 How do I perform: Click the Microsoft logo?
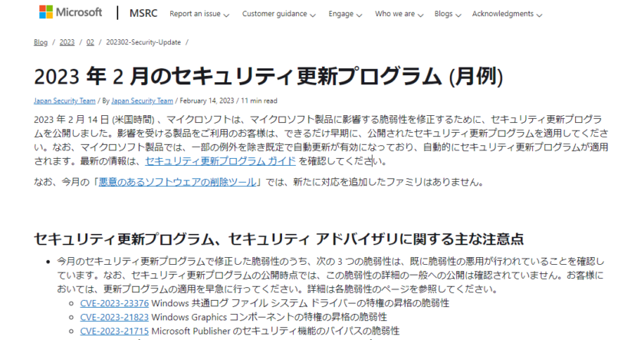(71, 12)
